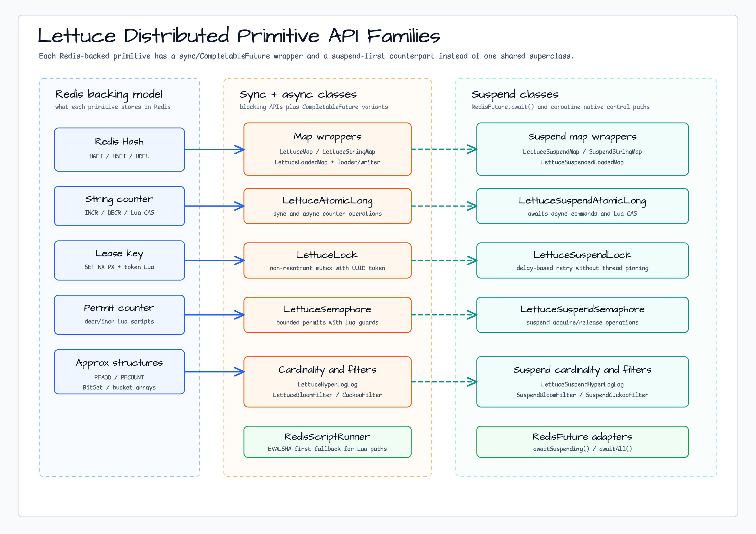756x534 pixels.
Task: Select the LettuceLock box
Action: [328, 261]
